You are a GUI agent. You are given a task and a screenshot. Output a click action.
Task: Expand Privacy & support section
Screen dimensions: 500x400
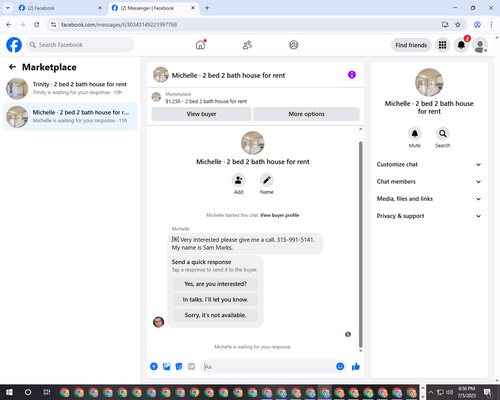click(x=429, y=216)
